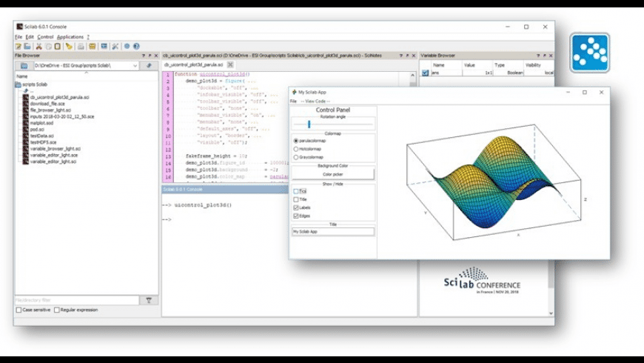Open the directory path dropdown in File Browser
Image resolution: width=644 pixels, height=363 pixels.
pos(135,66)
